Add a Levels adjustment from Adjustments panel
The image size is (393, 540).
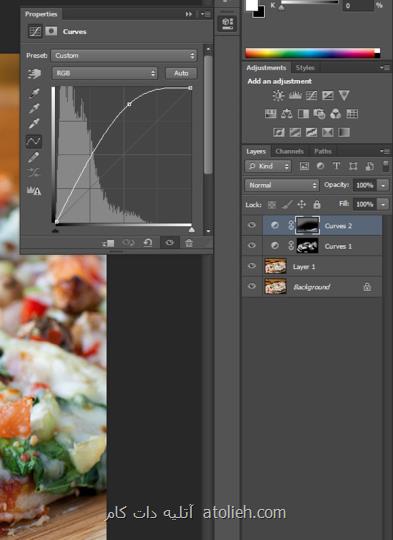point(295,95)
